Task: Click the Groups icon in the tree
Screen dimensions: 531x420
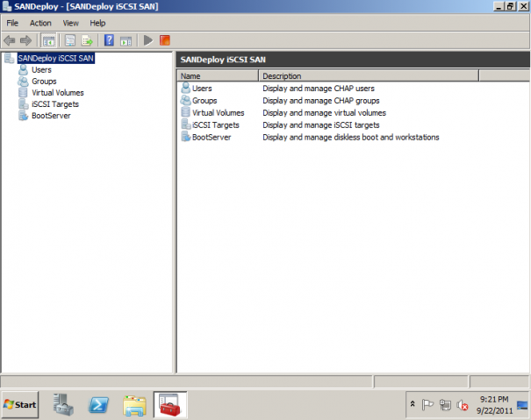Action: tap(24, 82)
